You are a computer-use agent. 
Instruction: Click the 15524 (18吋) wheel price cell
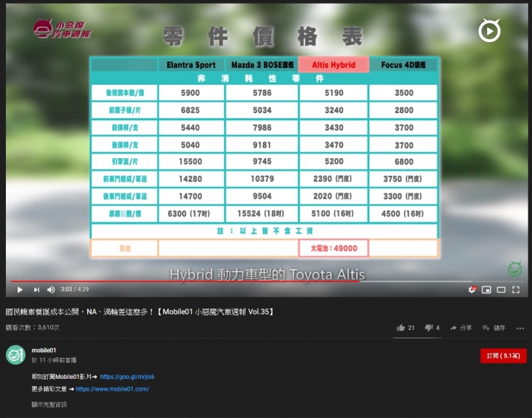pos(262,213)
